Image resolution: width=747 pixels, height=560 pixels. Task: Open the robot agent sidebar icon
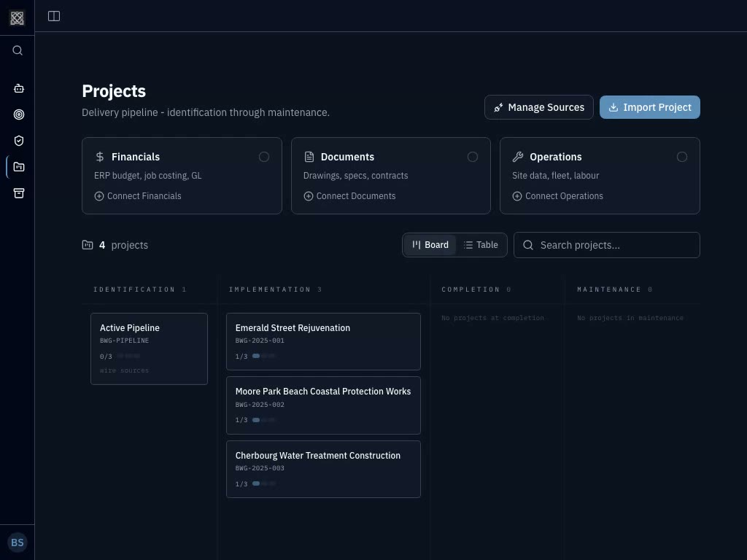[18, 88]
